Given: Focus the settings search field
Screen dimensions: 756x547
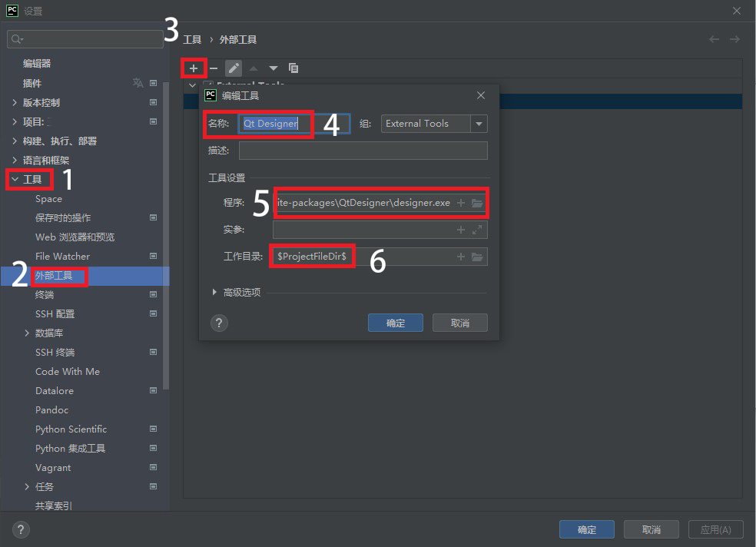Looking at the screenshot, I should pos(85,39).
